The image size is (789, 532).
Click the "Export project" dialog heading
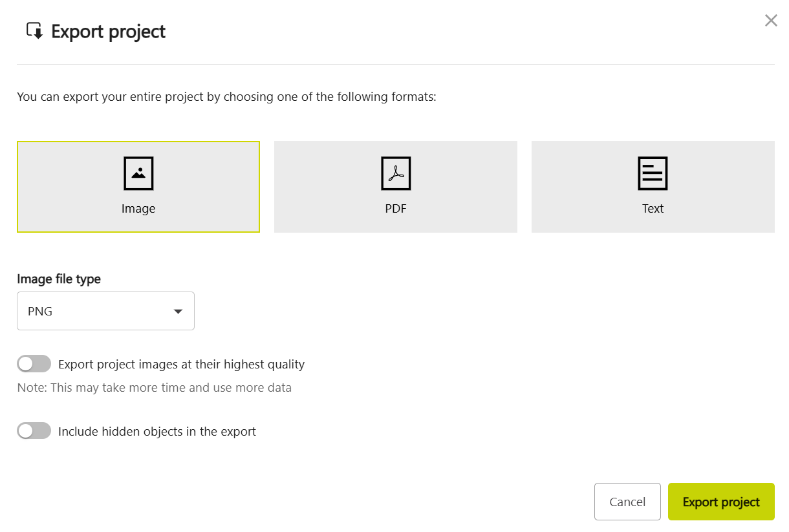point(108,32)
